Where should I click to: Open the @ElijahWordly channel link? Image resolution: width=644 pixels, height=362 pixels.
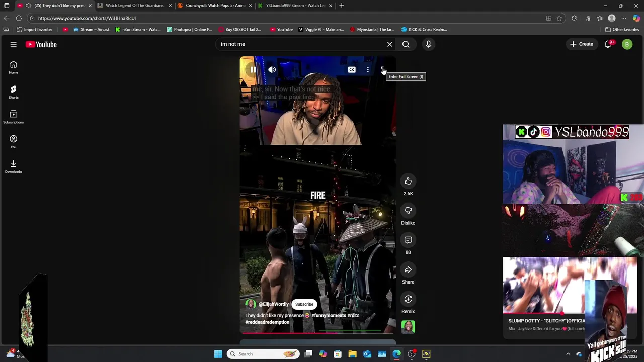pos(273,304)
